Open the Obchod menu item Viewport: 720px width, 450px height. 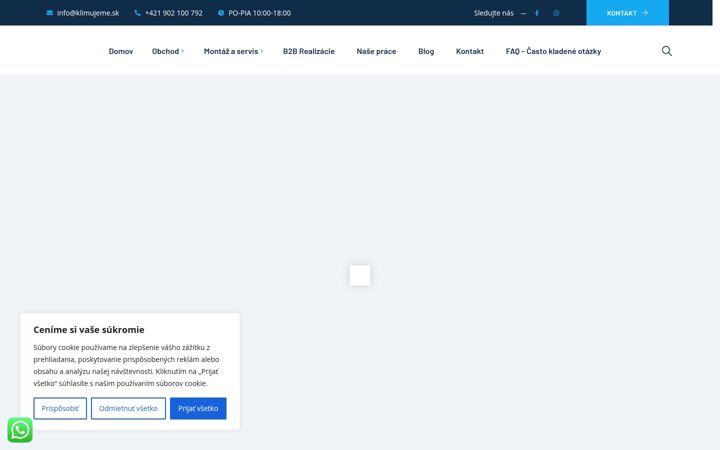pyautogui.click(x=165, y=51)
